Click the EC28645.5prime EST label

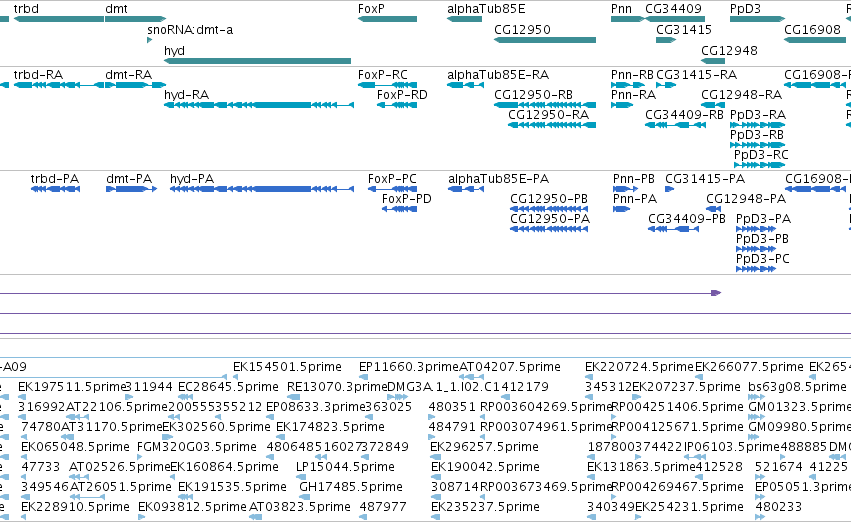click(x=228, y=387)
